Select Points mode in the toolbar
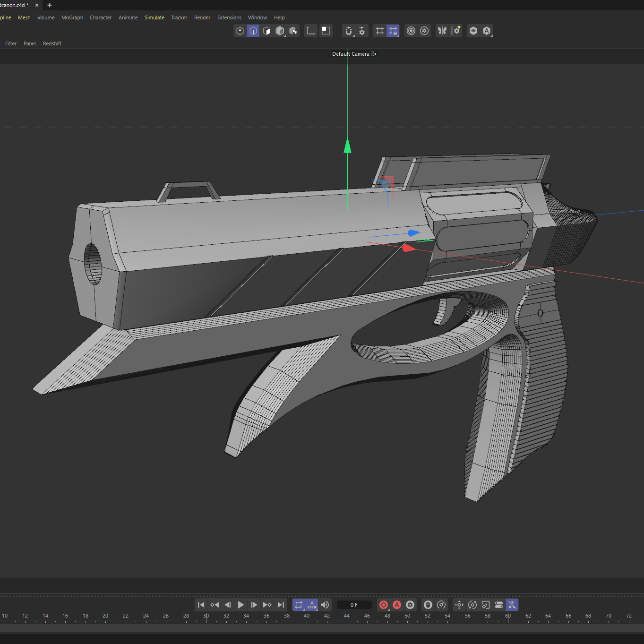The height and width of the screenshot is (644, 644). coord(240,31)
